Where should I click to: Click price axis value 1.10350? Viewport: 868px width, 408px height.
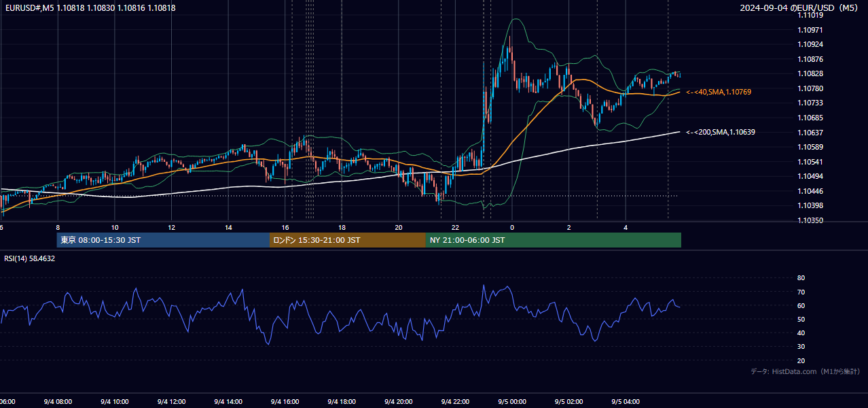[810, 220]
